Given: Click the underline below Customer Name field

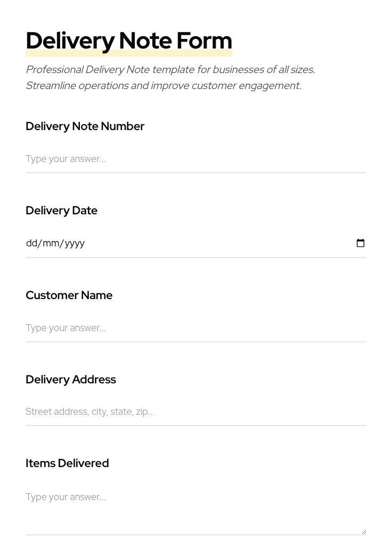Looking at the screenshot, I should click(196, 341).
